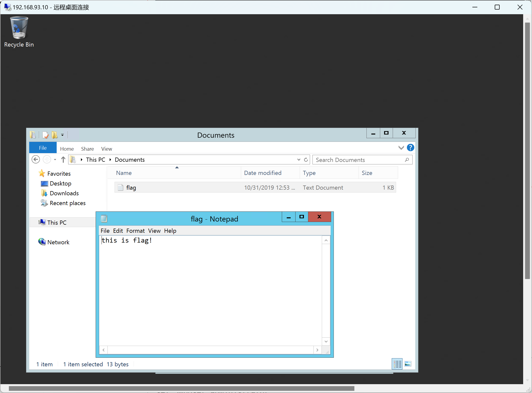Click the quick access Properties icon
The height and width of the screenshot is (393, 532).
click(x=45, y=135)
